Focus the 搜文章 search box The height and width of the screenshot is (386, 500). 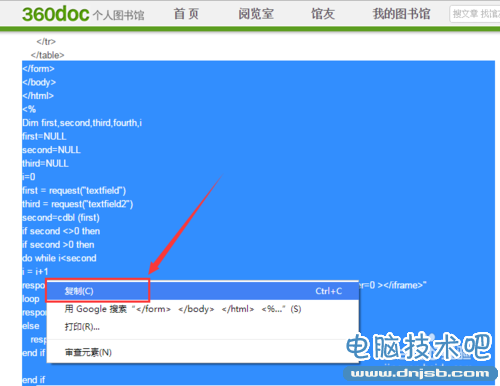tap(475, 14)
